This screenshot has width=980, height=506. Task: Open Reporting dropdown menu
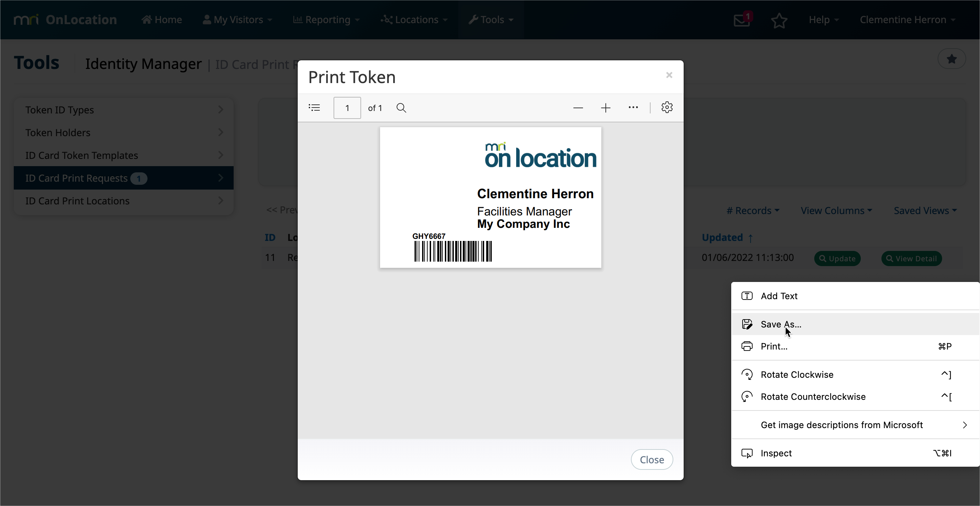click(326, 19)
